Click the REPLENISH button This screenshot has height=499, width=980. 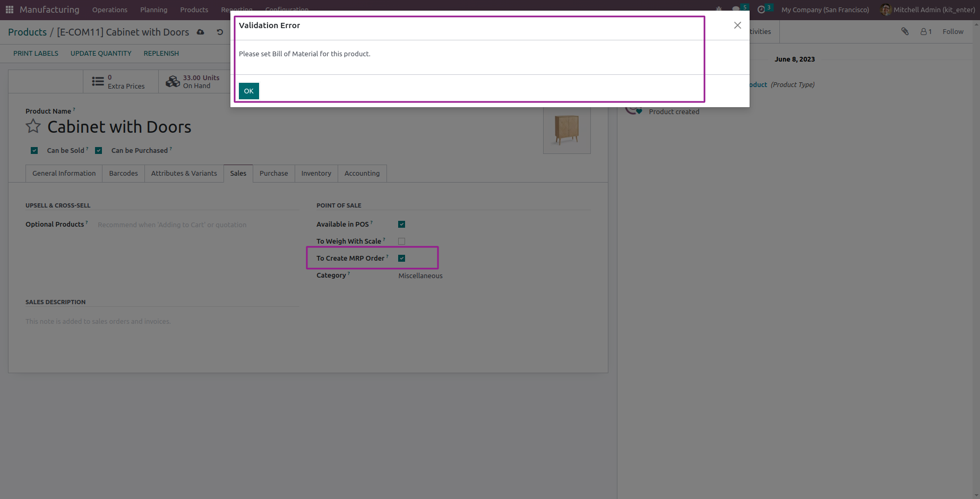(x=161, y=53)
